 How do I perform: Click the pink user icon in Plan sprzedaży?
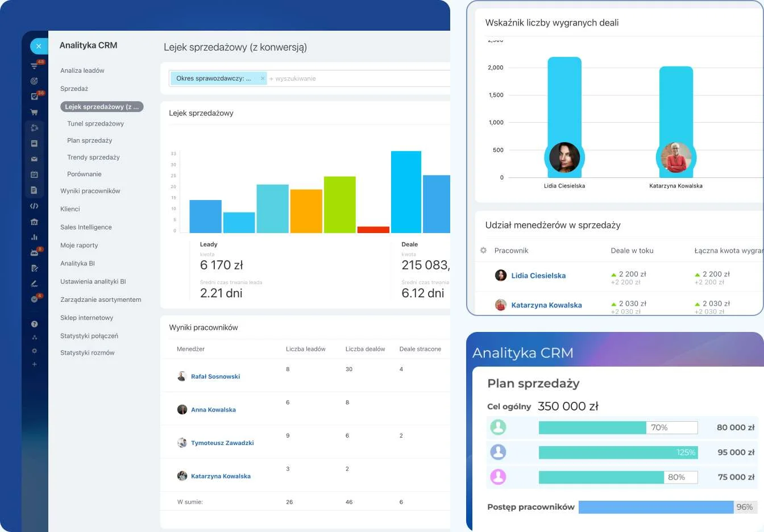click(x=498, y=477)
